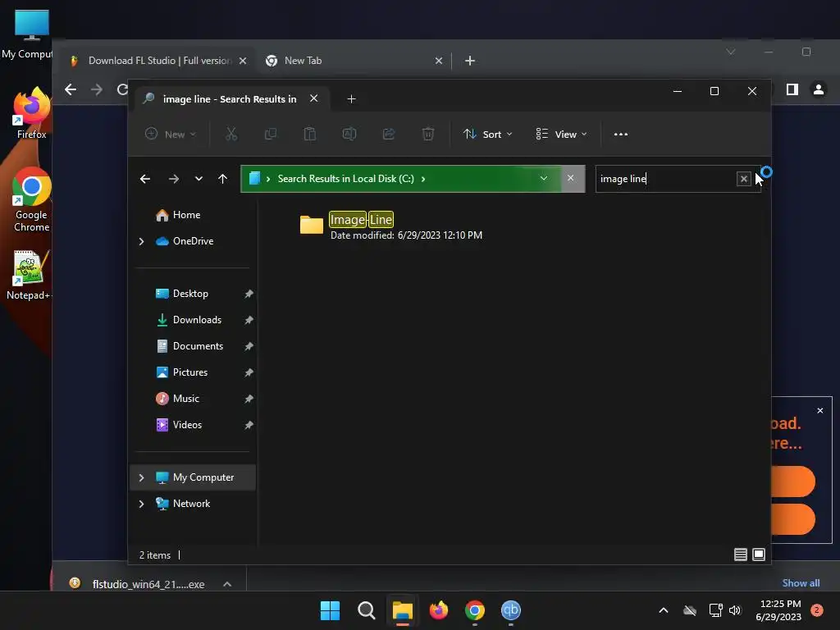
Task: Open the New item dropdown
Action: [171, 135]
